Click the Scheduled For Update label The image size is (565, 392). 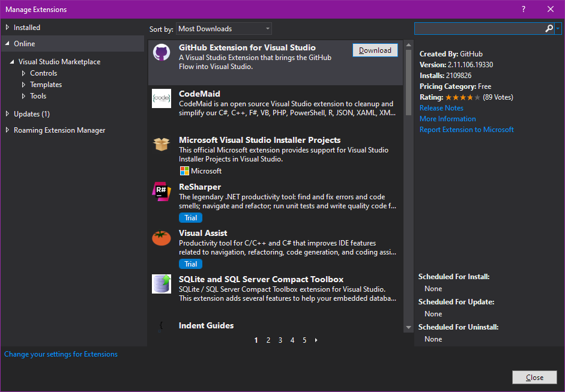pyautogui.click(x=456, y=302)
